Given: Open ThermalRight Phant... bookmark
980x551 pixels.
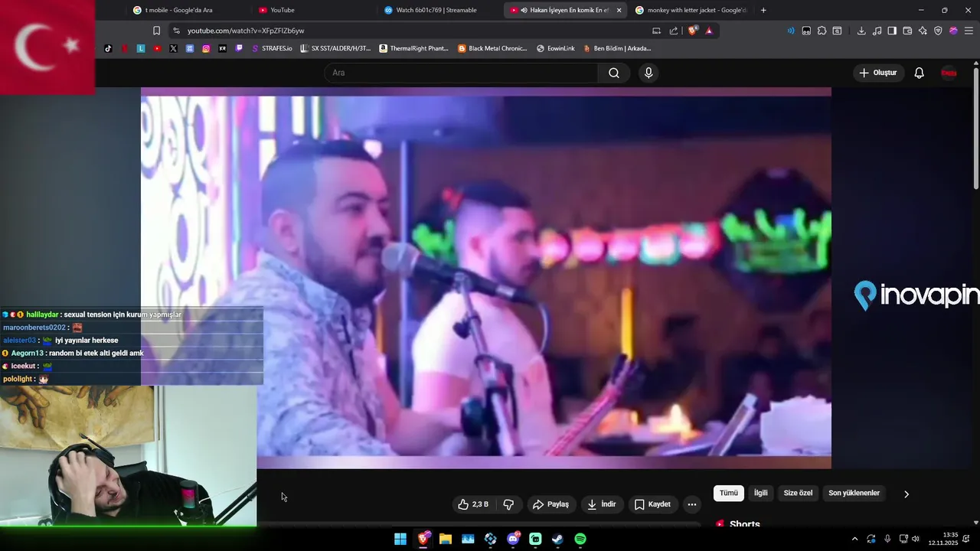Looking at the screenshot, I should click(414, 48).
